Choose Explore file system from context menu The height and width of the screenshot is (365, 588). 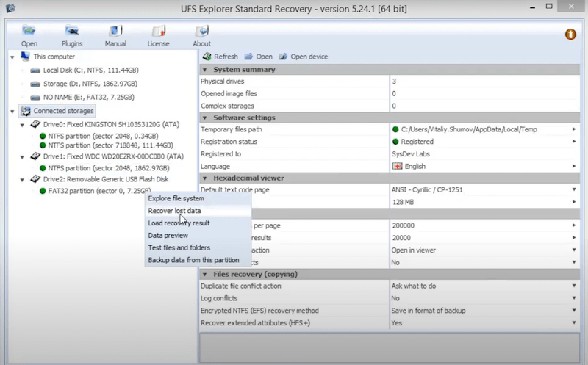click(198, 198)
